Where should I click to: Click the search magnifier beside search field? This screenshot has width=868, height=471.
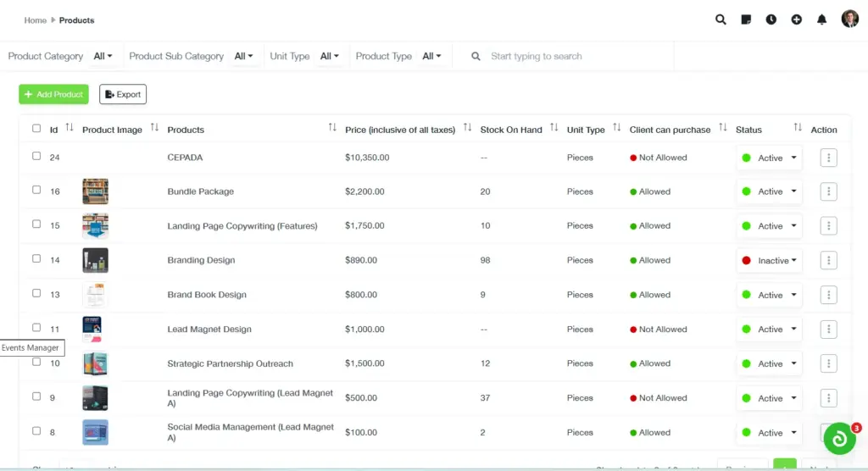476,56
